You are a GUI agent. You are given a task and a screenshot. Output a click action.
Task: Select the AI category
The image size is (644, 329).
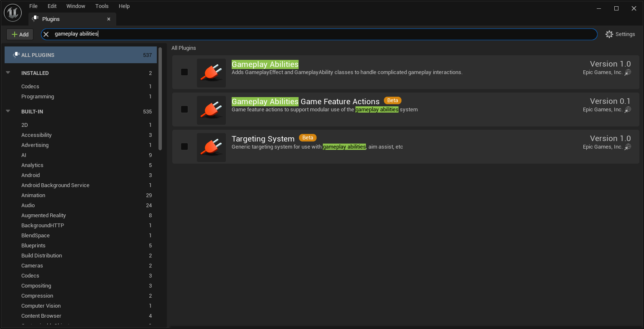(x=81, y=155)
